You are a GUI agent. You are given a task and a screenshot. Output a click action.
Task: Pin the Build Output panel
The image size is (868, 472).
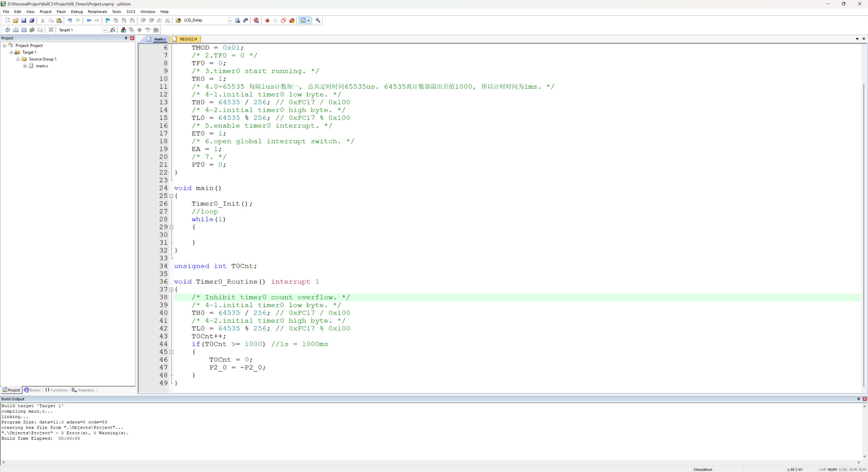tap(858, 399)
